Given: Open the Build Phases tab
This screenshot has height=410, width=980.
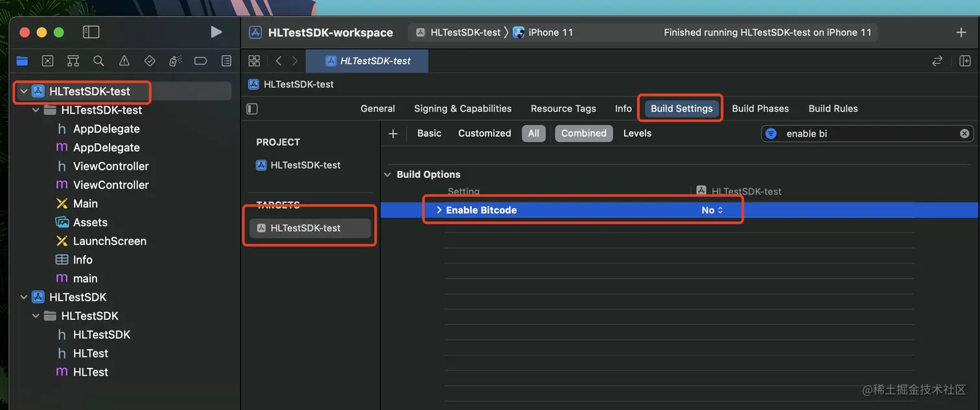Looking at the screenshot, I should tap(760, 109).
